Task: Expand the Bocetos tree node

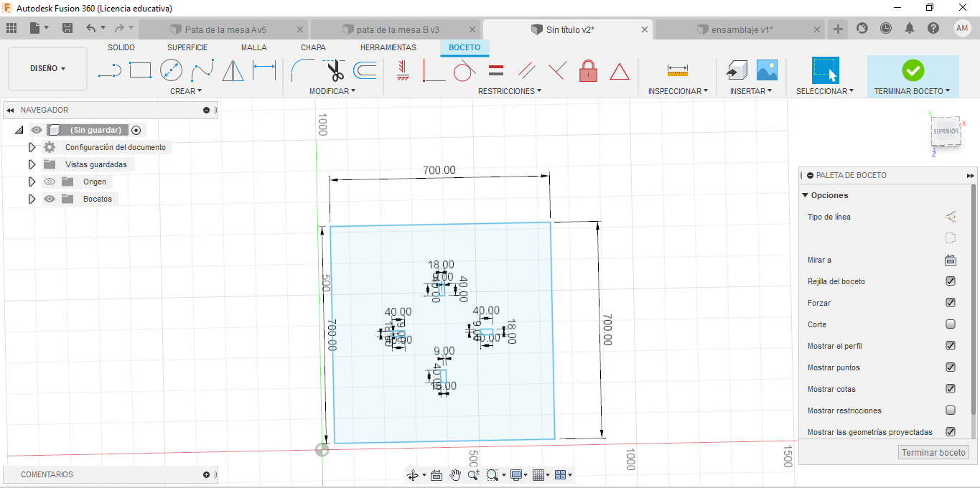Action: (32, 199)
